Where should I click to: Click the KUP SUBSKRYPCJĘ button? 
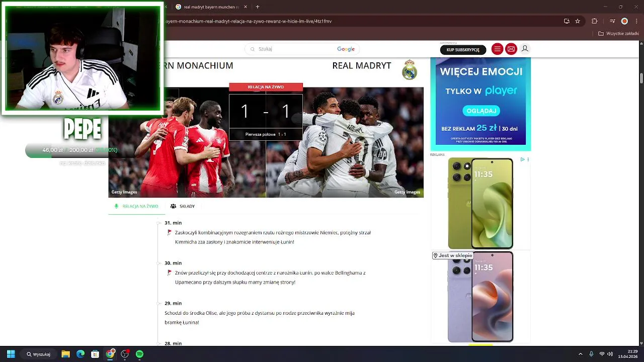(463, 50)
